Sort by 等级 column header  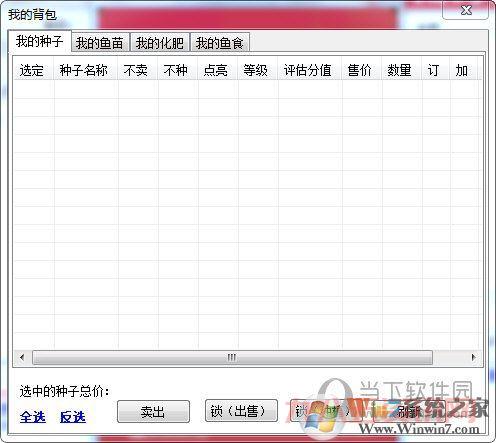click(258, 70)
